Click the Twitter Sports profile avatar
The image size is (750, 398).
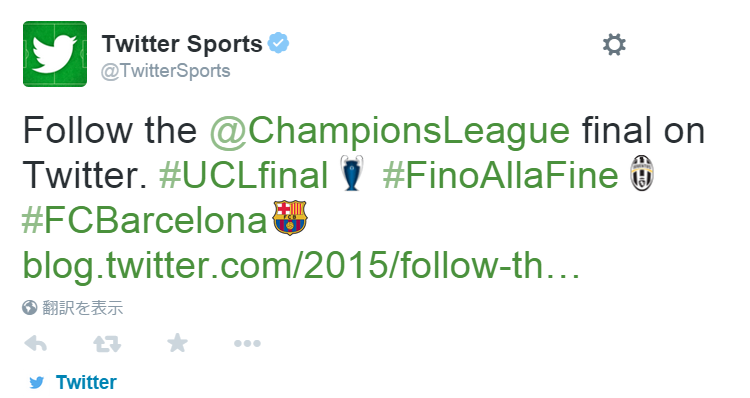pos(55,54)
